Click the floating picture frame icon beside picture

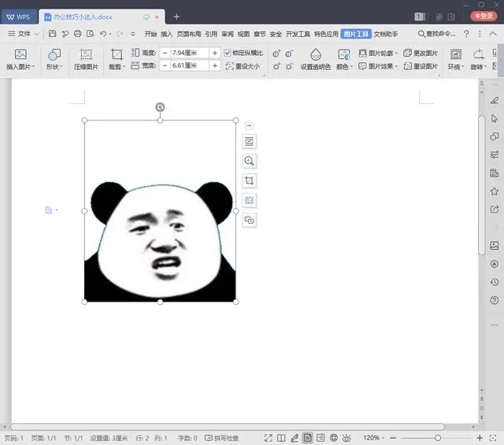point(249,200)
